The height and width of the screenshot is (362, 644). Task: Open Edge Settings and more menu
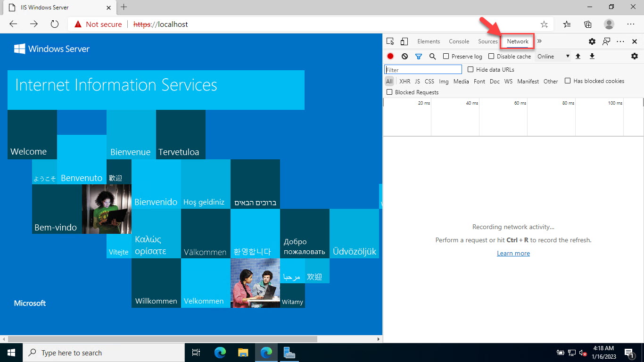(x=631, y=24)
